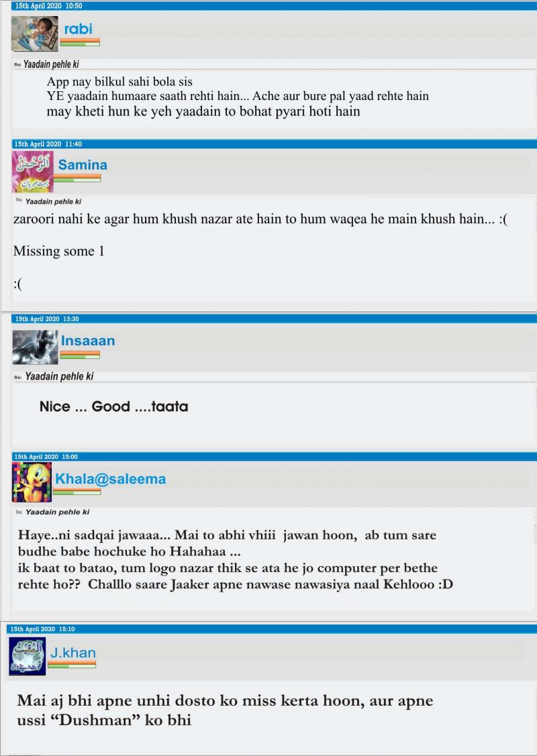Click the reputation bar below Insaaan
The width and height of the screenshot is (537, 756).
pos(80,355)
